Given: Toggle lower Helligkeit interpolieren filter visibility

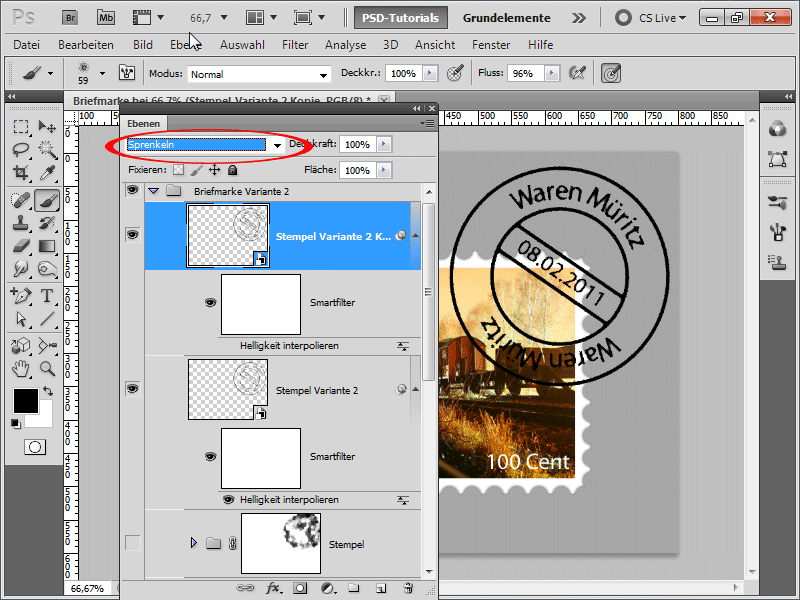Looking at the screenshot, I should point(229,499).
